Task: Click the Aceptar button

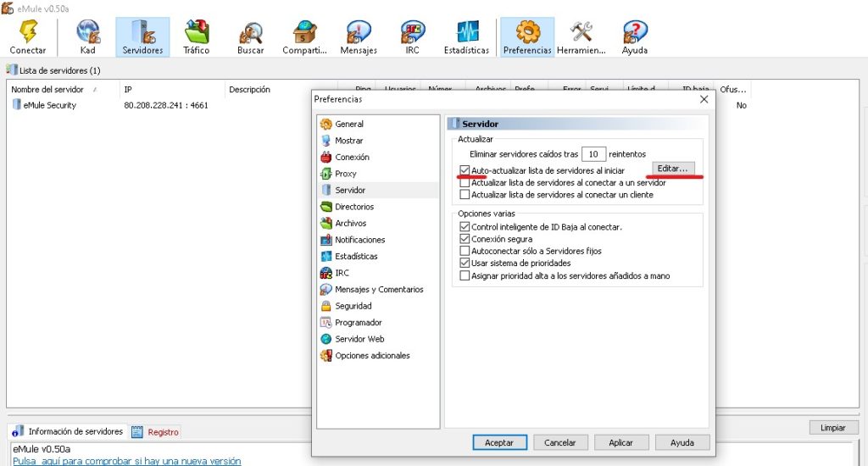Action: [499, 443]
